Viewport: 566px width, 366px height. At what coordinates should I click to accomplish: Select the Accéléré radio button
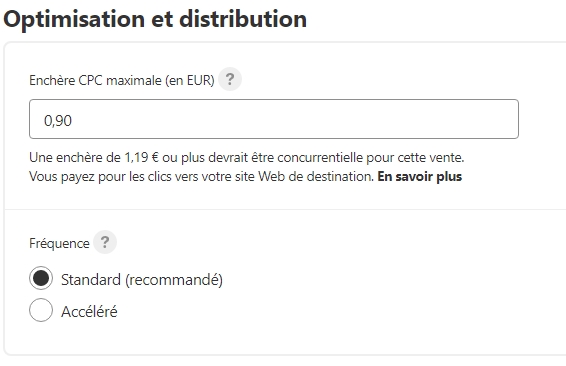[x=41, y=310]
